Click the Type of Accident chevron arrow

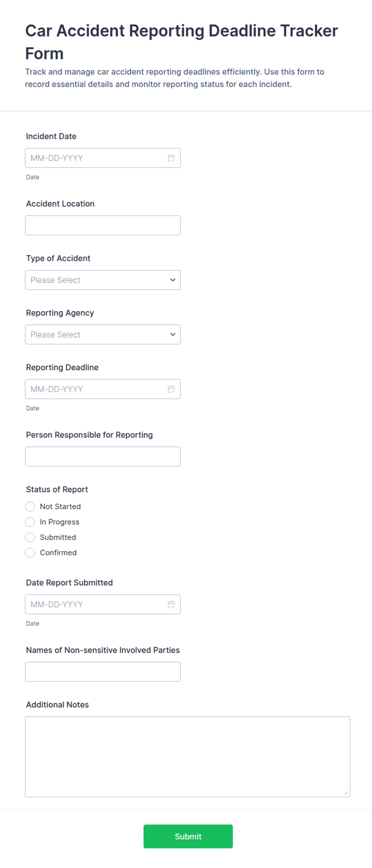pos(173,280)
